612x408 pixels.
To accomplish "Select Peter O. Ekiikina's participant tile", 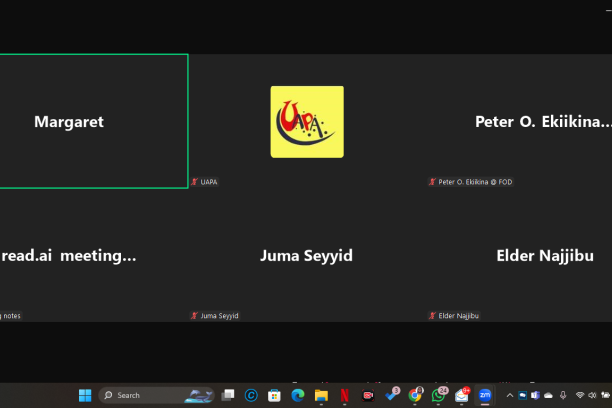I will [519, 121].
